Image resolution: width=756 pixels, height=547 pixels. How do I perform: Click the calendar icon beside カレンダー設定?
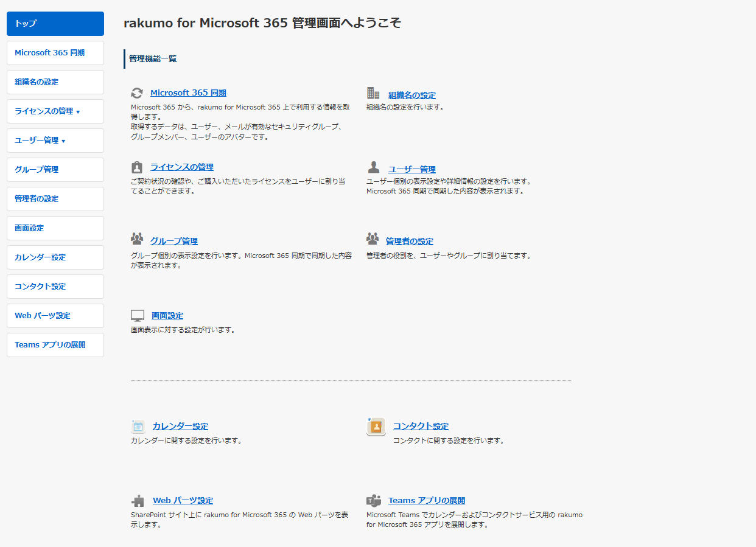point(138,426)
